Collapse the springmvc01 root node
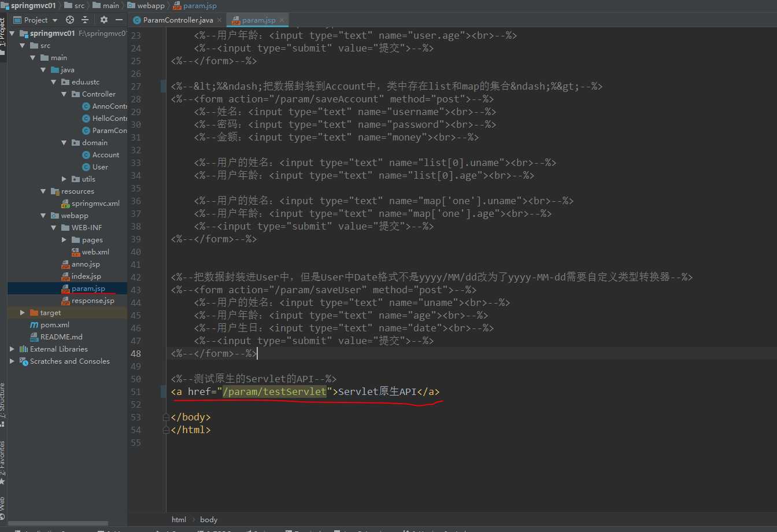This screenshot has width=777, height=532. point(13,33)
